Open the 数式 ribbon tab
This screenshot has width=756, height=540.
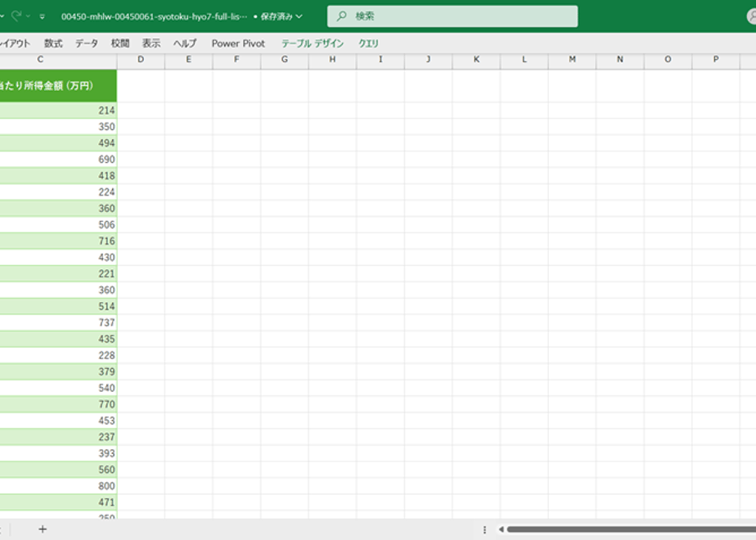[53, 43]
